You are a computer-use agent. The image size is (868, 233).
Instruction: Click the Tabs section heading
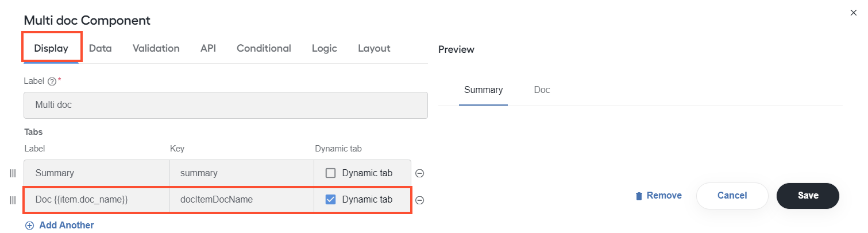[33, 132]
